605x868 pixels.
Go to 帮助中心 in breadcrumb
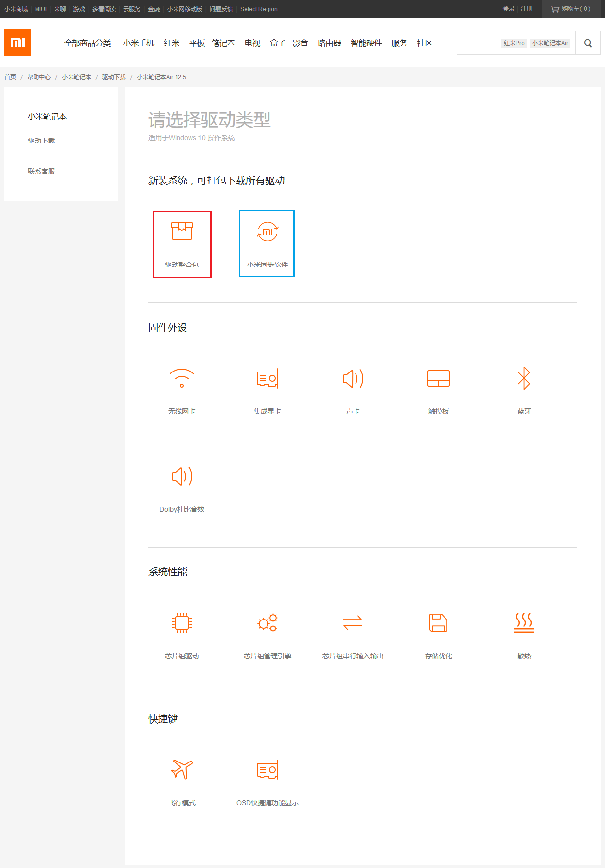point(39,77)
